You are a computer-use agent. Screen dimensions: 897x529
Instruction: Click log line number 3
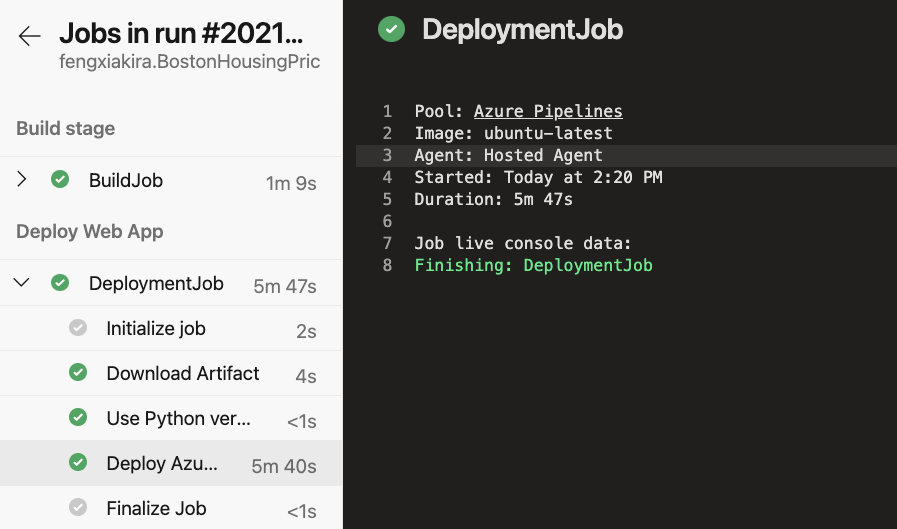(387, 155)
